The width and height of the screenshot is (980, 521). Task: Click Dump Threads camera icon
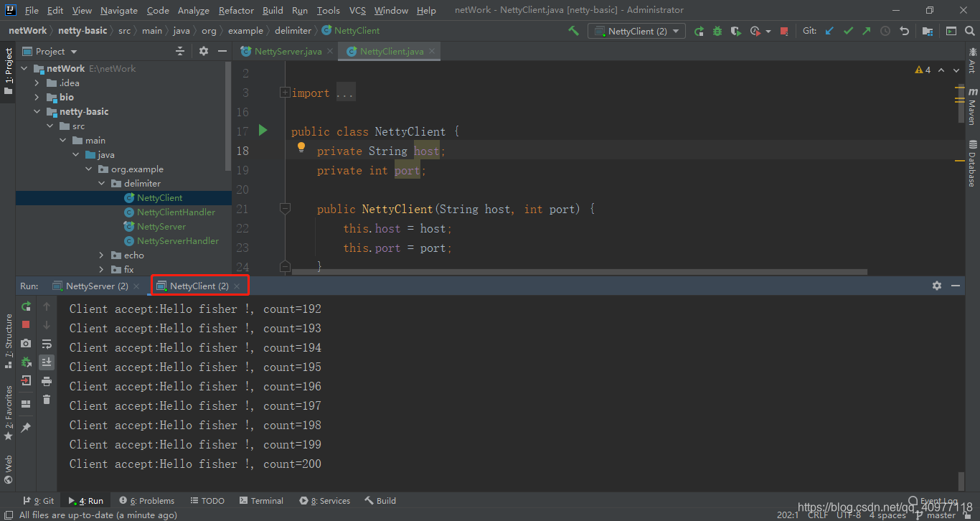pyautogui.click(x=26, y=344)
